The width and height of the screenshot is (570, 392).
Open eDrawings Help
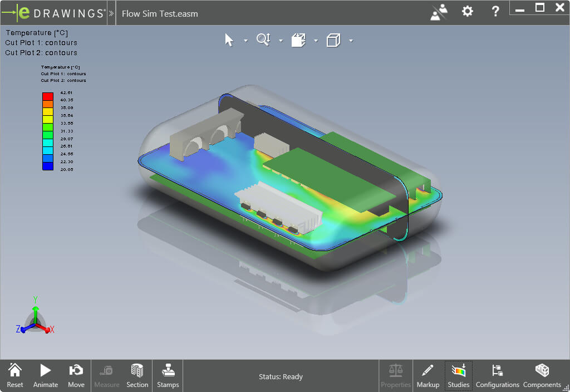495,11
